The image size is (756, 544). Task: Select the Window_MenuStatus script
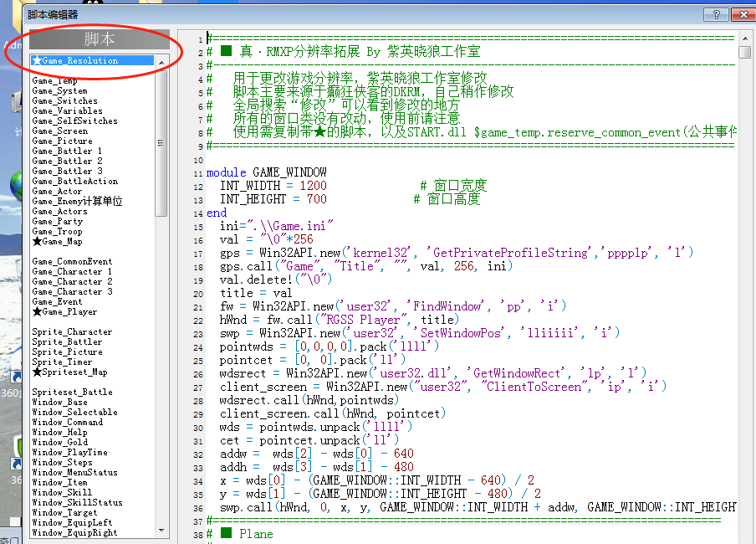click(74, 473)
